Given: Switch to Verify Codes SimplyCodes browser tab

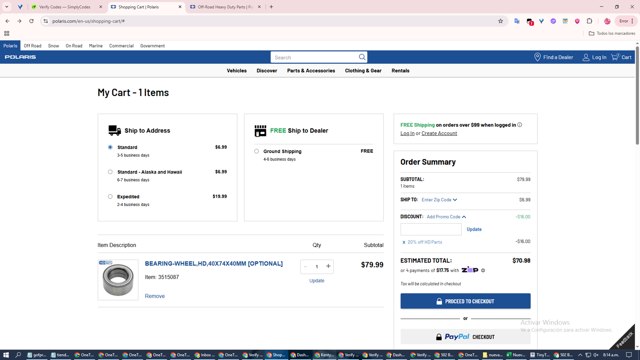Looking at the screenshot, I should 64,7.
